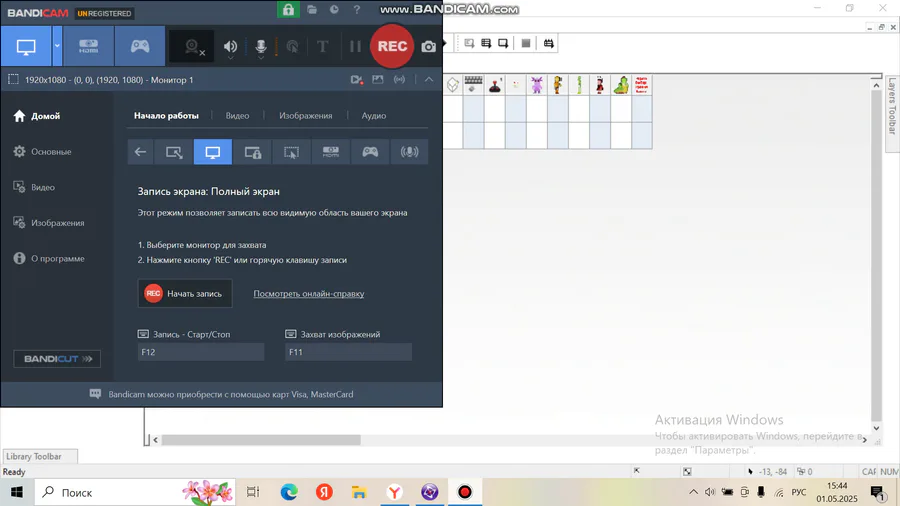Select the green dragon object column header

[x=621, y=85]
